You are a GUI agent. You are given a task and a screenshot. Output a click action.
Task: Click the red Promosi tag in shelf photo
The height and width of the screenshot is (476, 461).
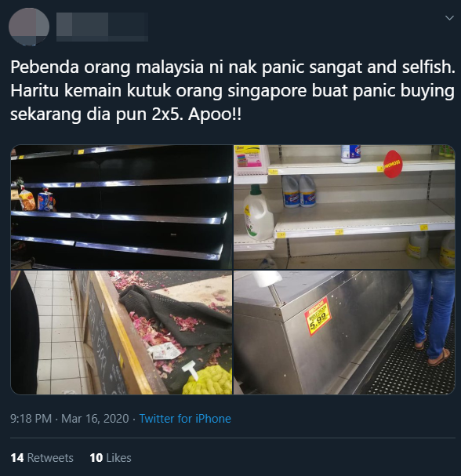point(393,164)
